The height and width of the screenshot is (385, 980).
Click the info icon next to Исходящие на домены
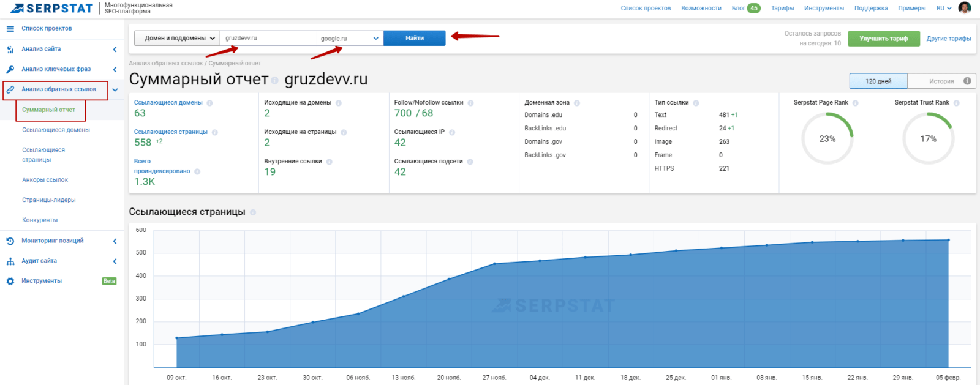pos(339,103)
